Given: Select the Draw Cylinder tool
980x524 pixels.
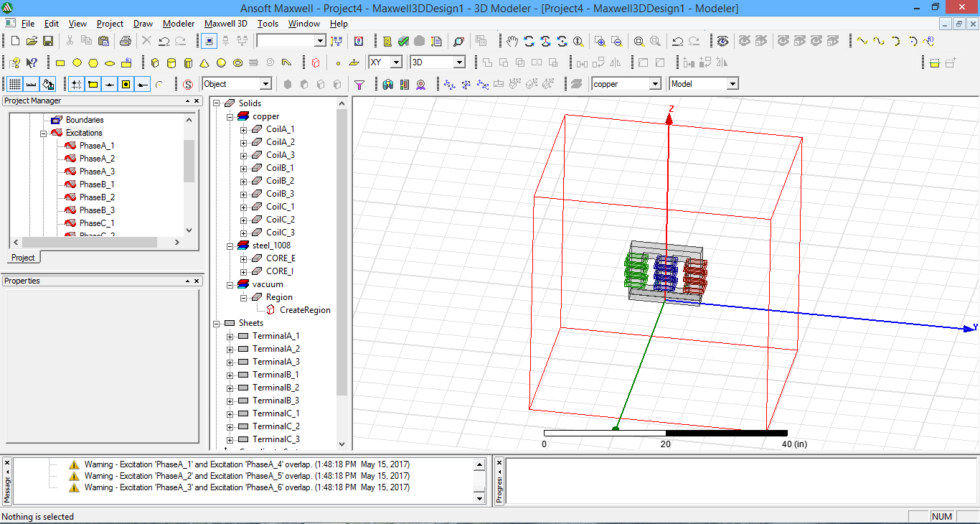Looking at the screenshot, I should [171, 62].
